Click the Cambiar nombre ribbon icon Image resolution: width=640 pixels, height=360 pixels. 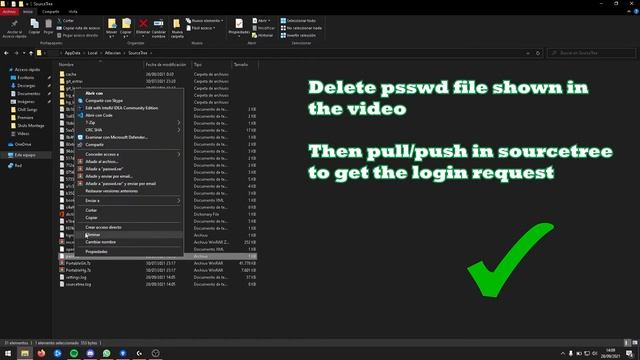[x=158, y=24]
